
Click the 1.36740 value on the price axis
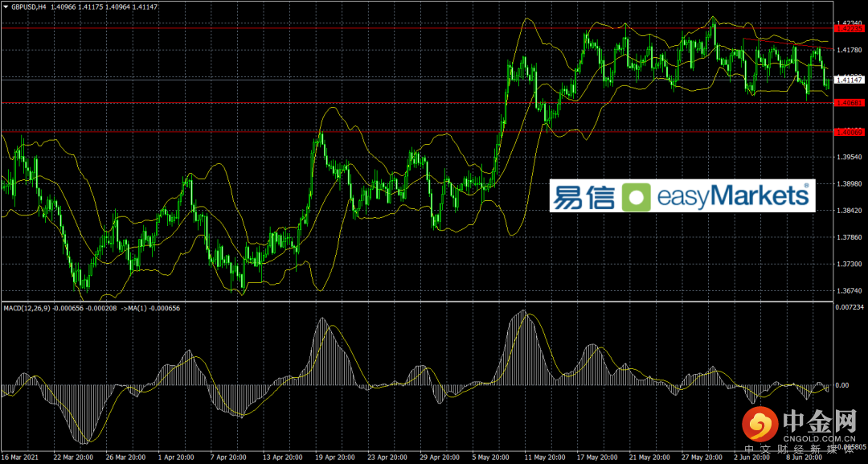(850, 290)
